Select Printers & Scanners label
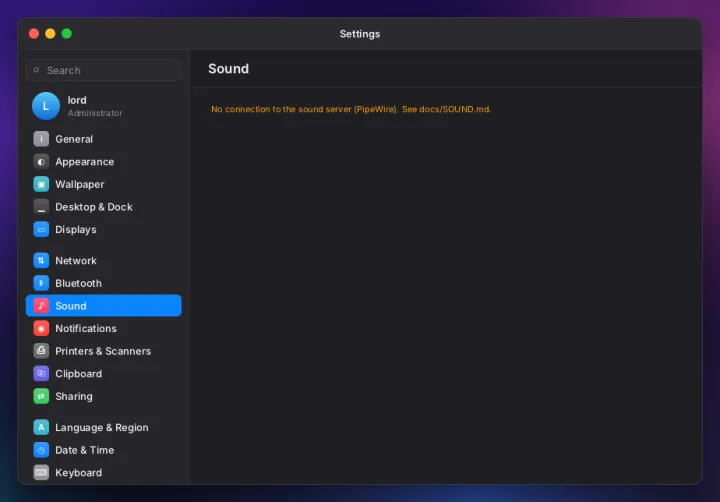This screenshot has width=720, height=502. click(x=103, y=351)
